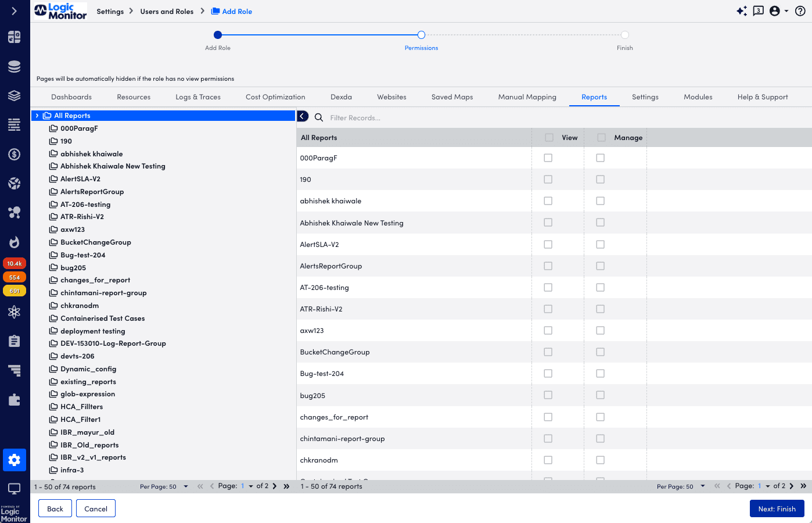This screenshot has height=523, width=812.
Task: Expand the All Reports tree node
Action: tap(37, 115)
